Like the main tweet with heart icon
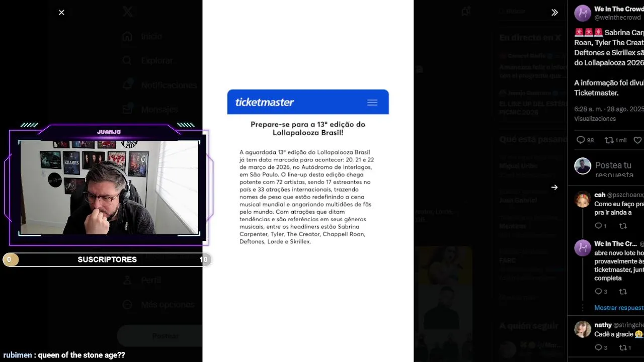This screenshot has width=644, height=362. point(637,140)
